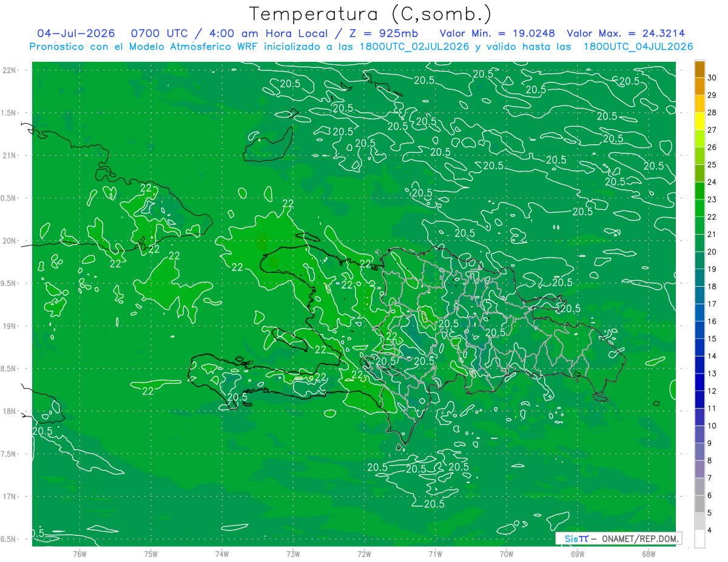
Task: Click the "7" label on color scale
Action: pyautogui.click(x=709, y=478)
